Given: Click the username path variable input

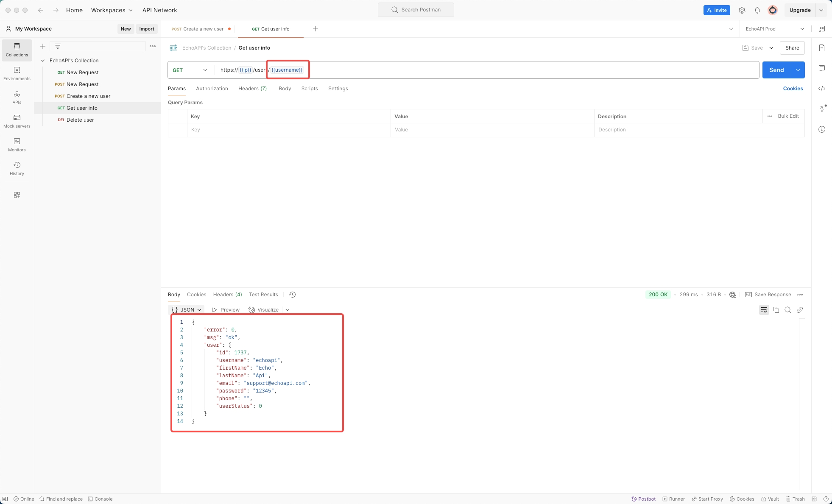Looking at the screenshot, I should pyautogui.click(x=287, y=70).
